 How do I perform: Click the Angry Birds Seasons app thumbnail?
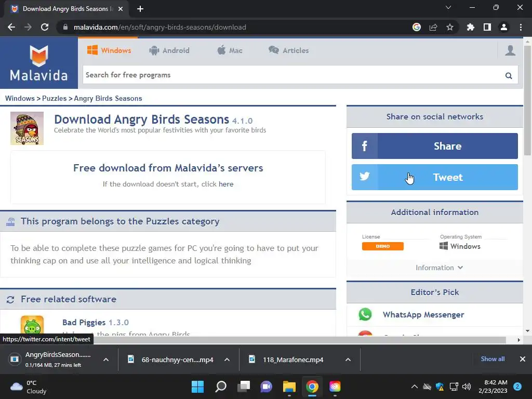click(x=27, y=128)
